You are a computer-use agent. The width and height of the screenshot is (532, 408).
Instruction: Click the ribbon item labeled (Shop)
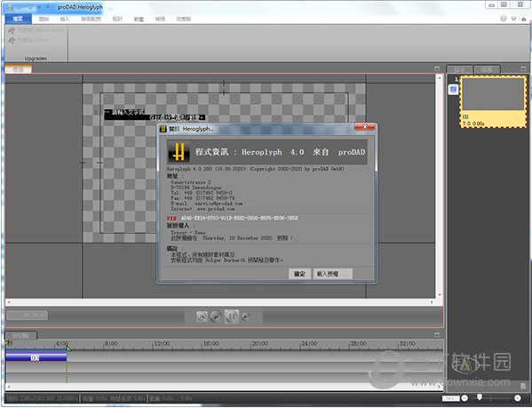[x=28, y=40]
